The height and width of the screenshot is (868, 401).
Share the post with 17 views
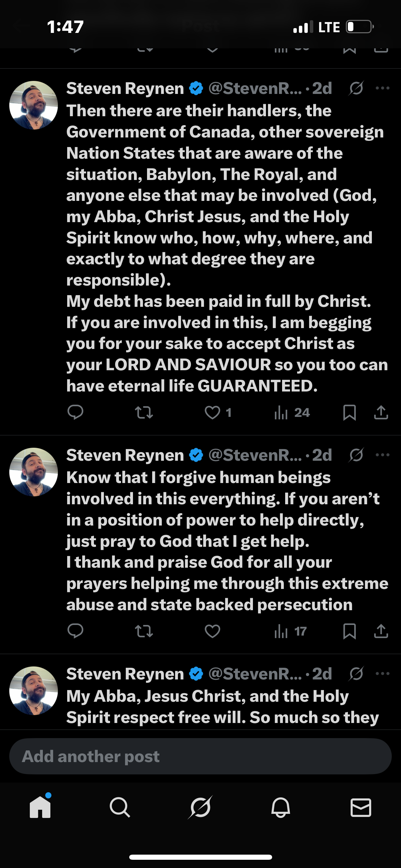(x=381, y=631)
